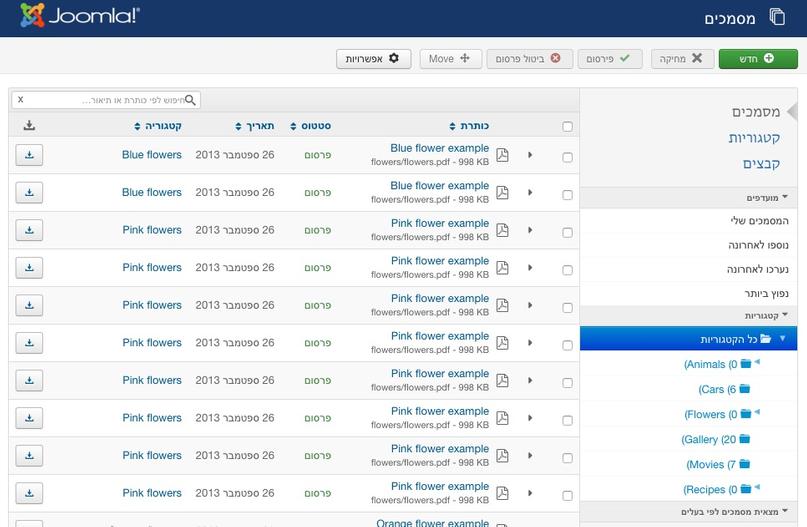The image size is (807, 527).
Task: Clear the search field with the x
Action: pyautogui.click(x=21, y=99)
